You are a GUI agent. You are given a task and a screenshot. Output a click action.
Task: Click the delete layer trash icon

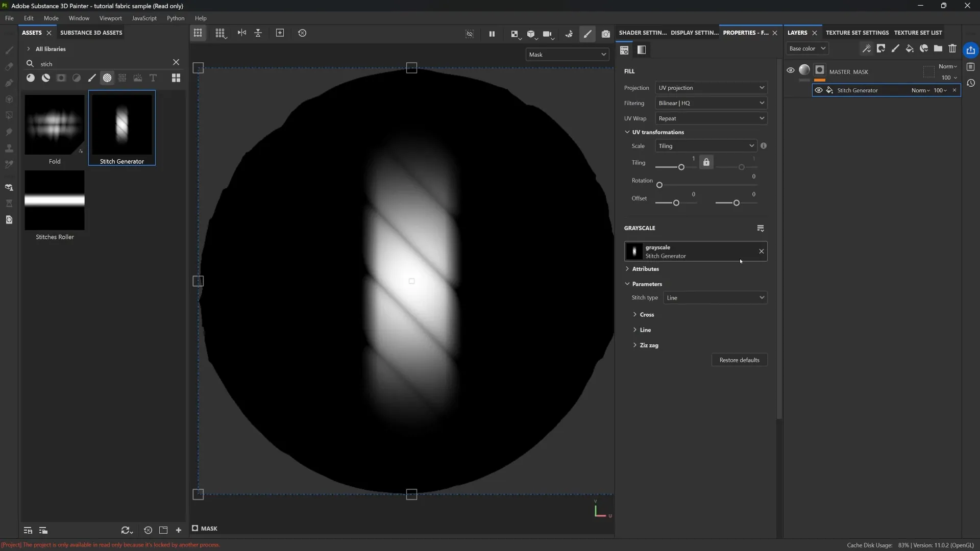[952, 48]
